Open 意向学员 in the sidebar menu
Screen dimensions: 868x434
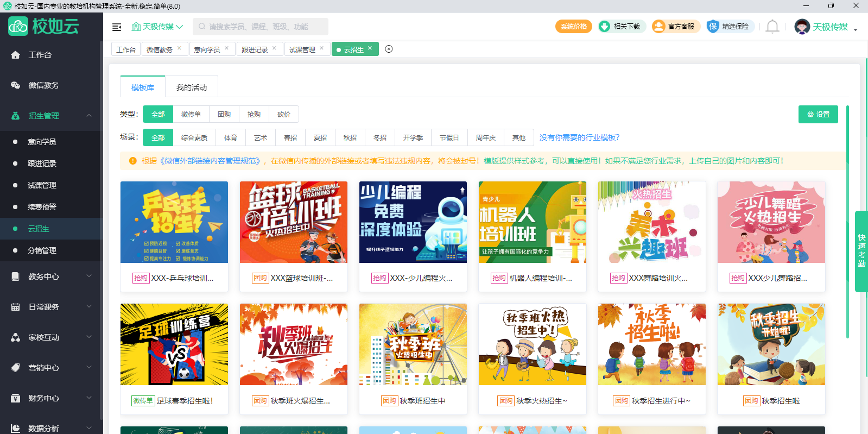[x=42, y=142]
